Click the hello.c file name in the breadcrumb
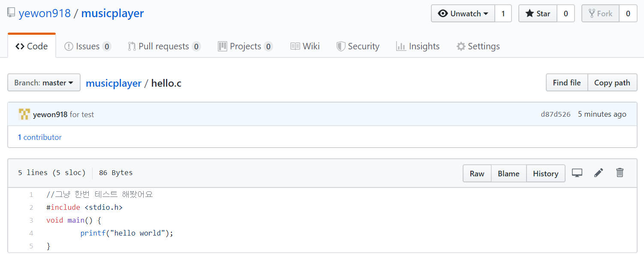 click(166, 83)
